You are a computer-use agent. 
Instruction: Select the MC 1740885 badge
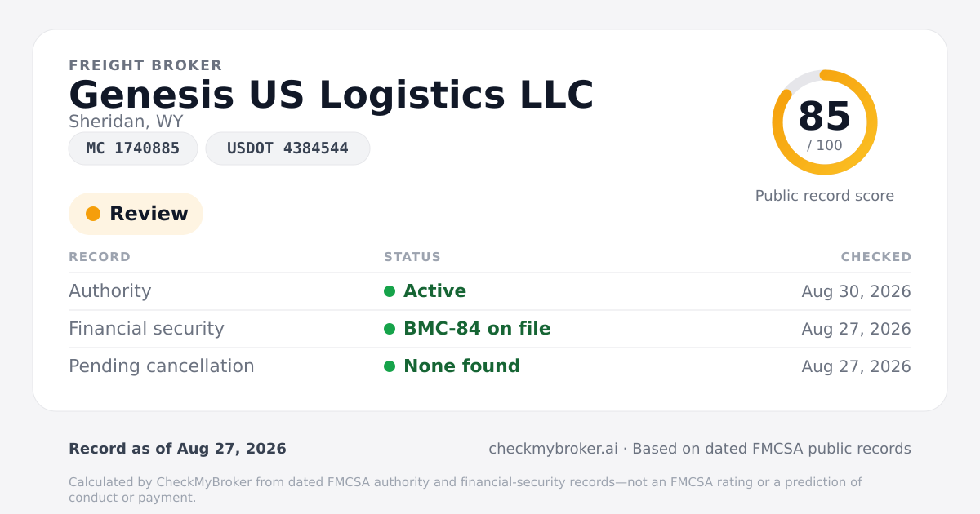133,148
